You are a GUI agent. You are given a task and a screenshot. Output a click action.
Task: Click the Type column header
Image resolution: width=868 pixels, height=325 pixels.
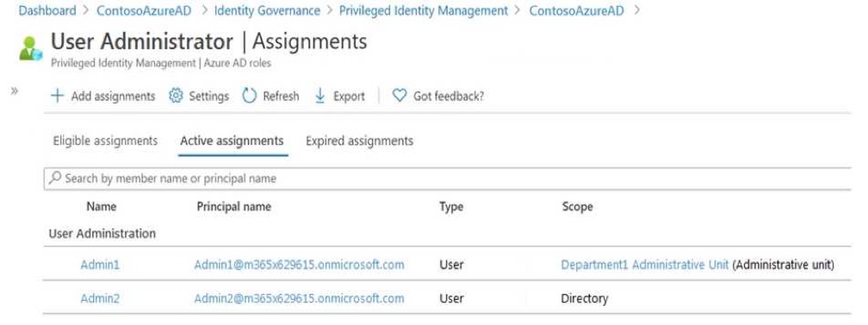(451, 207)
